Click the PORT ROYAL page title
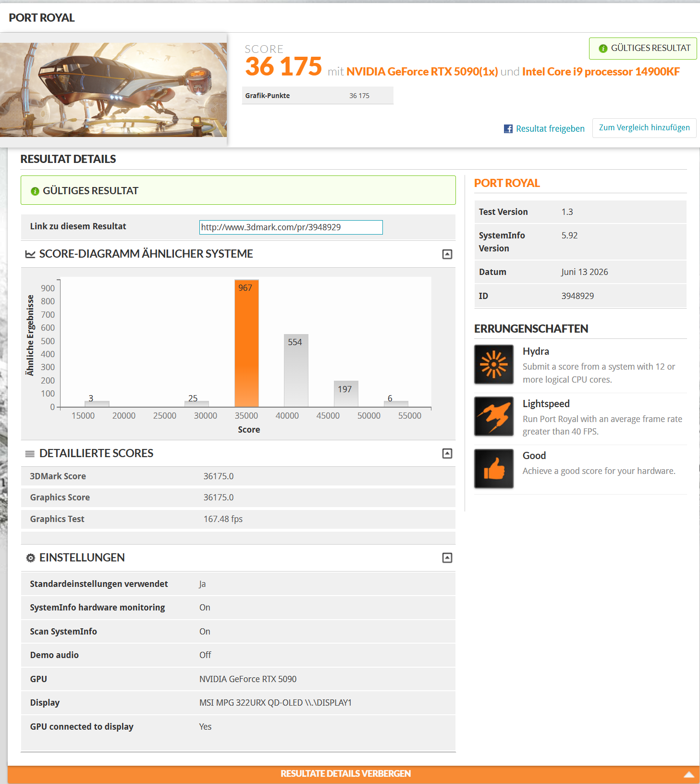 [42, 18]
